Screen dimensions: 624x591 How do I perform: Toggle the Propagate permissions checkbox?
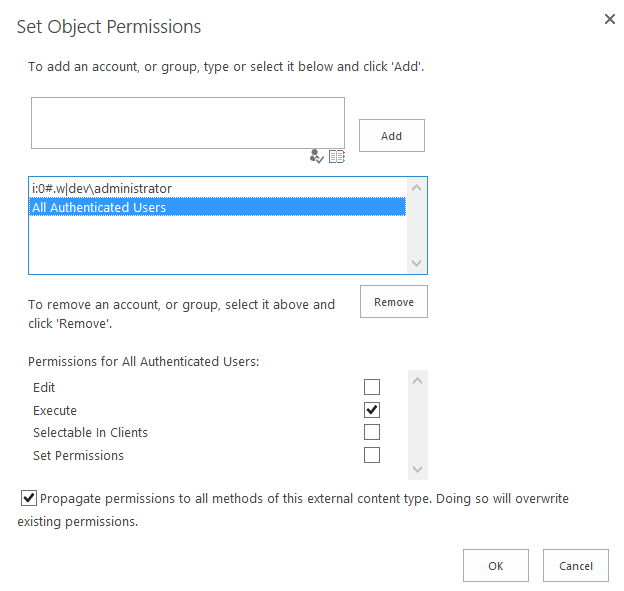tap(29, 498)
